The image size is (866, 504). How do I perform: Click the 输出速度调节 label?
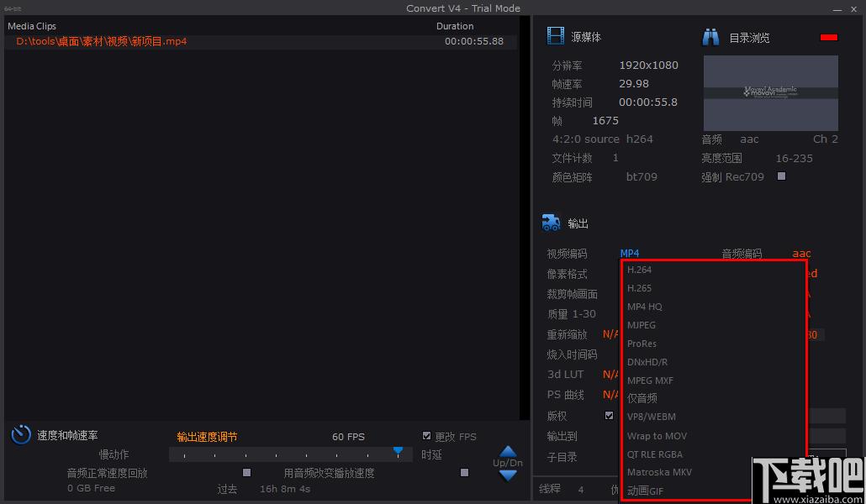(207, 437)
